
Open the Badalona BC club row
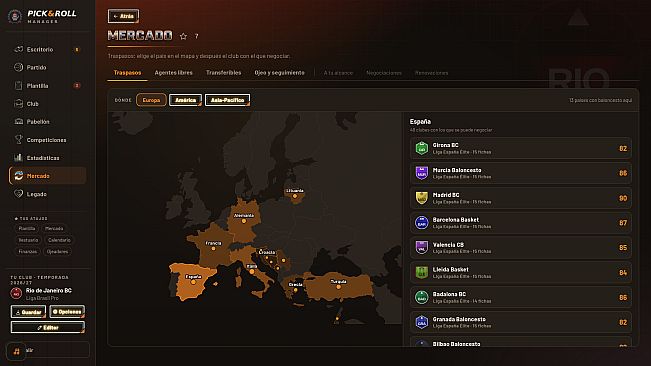(521, 297)
